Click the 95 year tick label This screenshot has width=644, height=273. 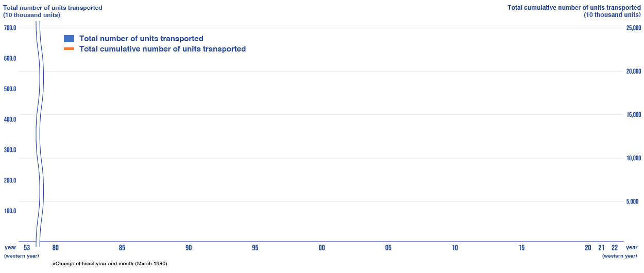255,248
